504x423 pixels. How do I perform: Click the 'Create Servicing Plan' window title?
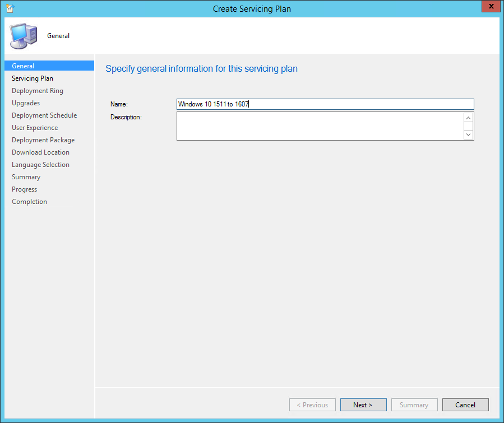coord(252,9)
